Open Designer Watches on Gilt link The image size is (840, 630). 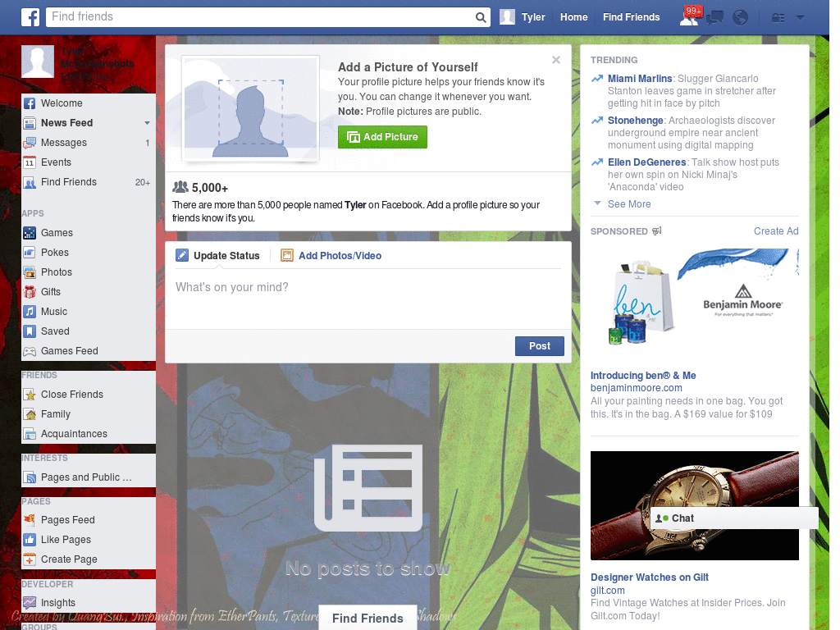pyautogui.click(x=650, y=577)
